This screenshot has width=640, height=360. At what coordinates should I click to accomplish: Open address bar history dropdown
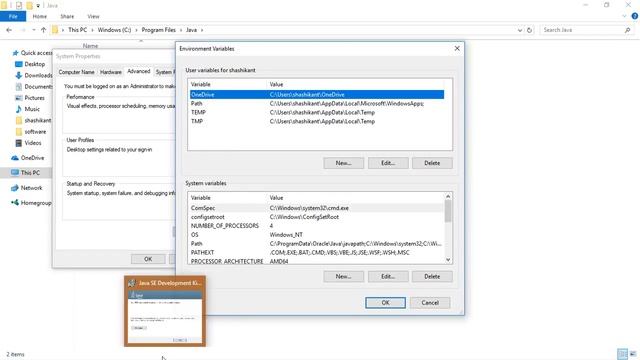(520, 30)
